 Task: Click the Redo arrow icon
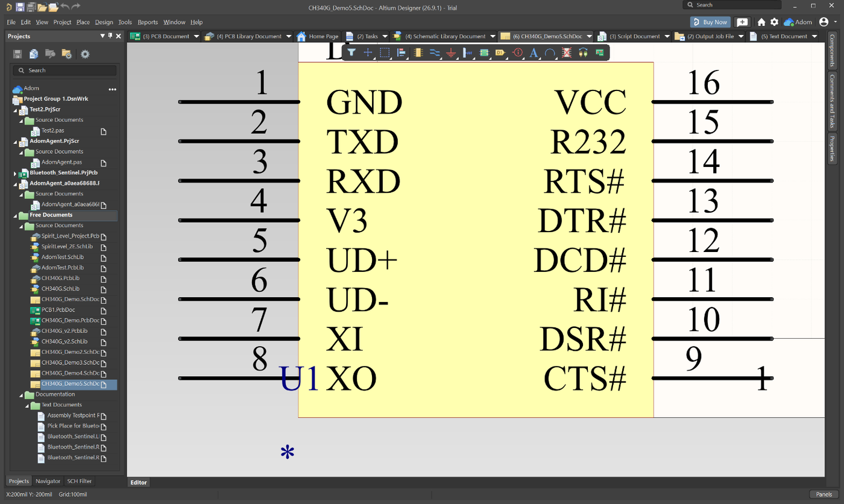coord(75,7)
